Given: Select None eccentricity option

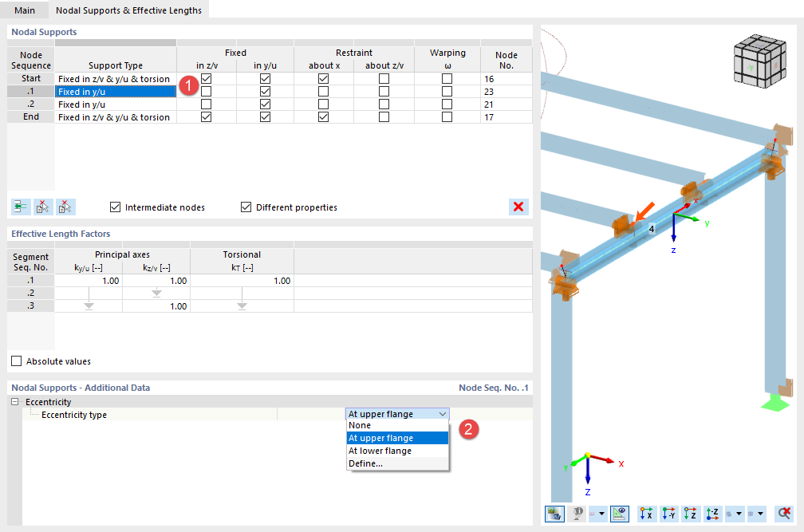Looking at the screenshot, I should (x=397, y=425).
